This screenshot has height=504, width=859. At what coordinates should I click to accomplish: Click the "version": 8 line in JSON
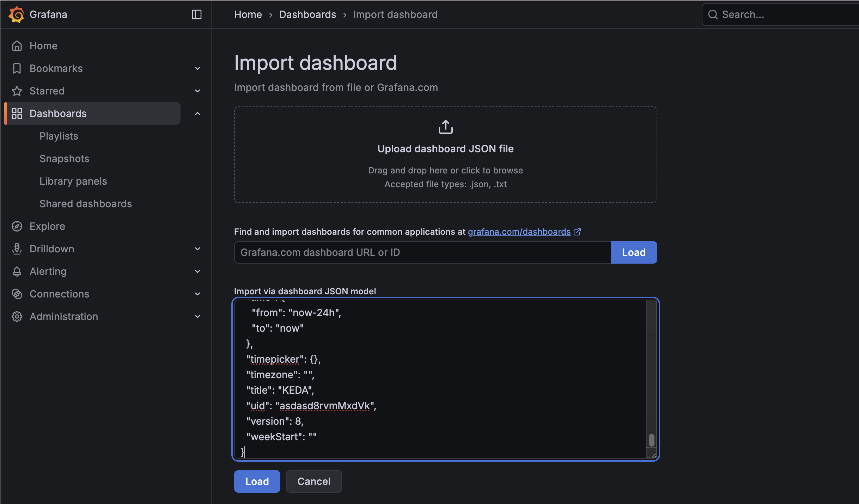coord(275,422)
